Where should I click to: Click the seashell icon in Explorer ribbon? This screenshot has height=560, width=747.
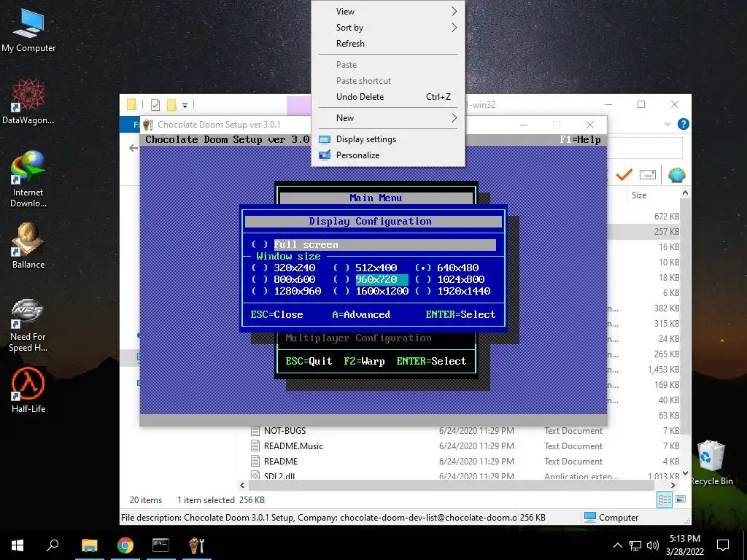676,175
